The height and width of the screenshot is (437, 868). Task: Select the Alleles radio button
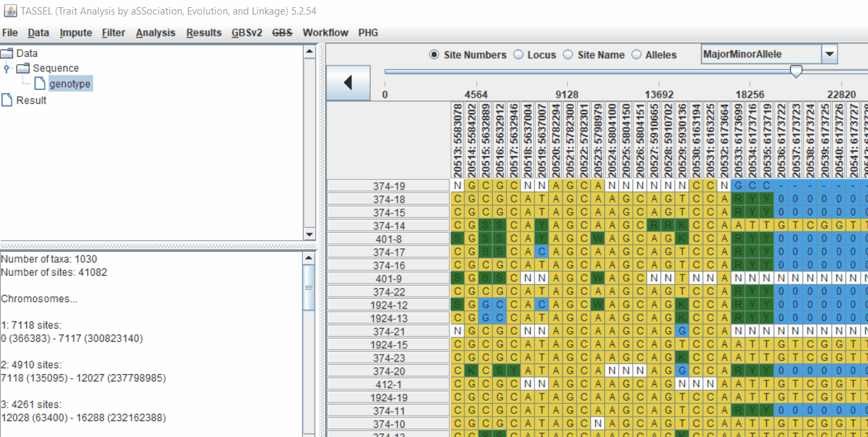point(637,55)
